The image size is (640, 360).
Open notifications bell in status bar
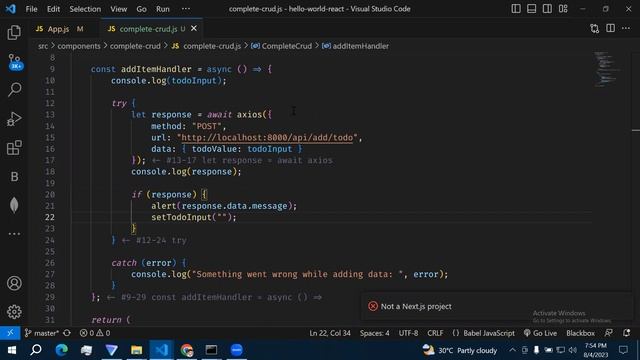pos(627,333)
